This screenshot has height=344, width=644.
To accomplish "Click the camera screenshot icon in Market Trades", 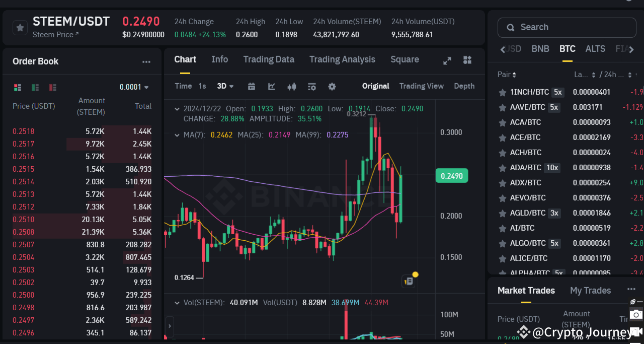I will coord(635,314).
